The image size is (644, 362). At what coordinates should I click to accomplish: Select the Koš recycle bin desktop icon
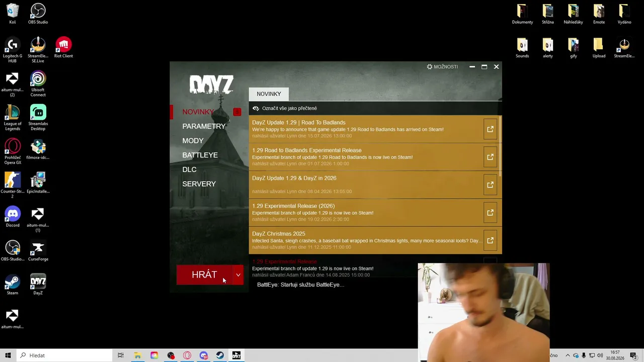coord(13,14)
